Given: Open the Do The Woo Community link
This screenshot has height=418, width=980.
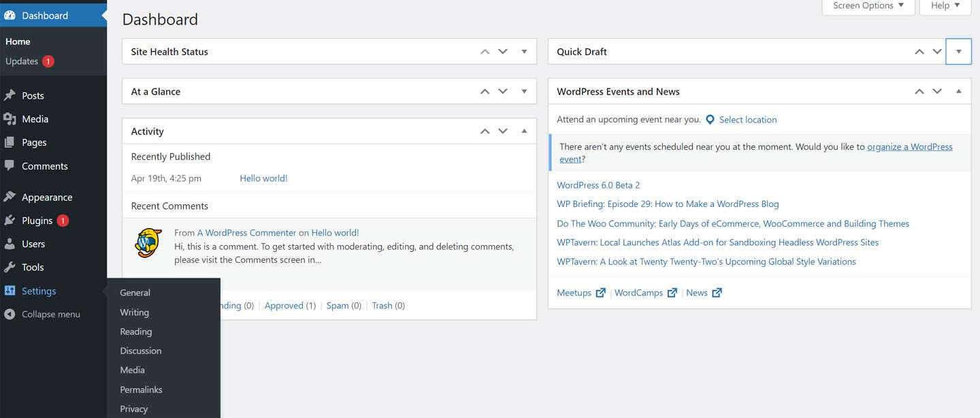Looking at the screenshot, I should point(733,223).
